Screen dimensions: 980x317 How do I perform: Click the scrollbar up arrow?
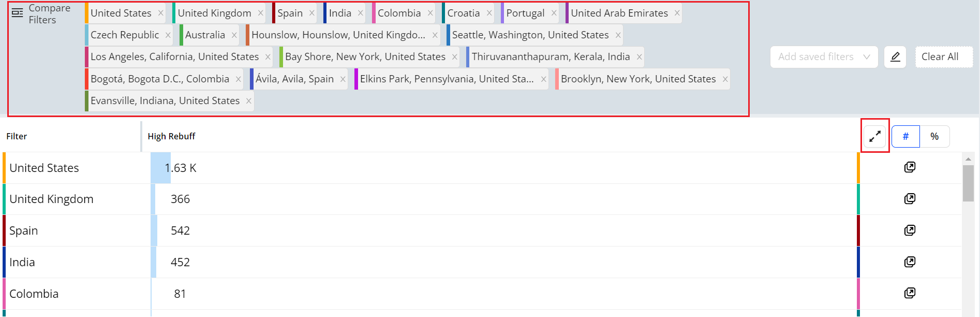click(968, 159)
